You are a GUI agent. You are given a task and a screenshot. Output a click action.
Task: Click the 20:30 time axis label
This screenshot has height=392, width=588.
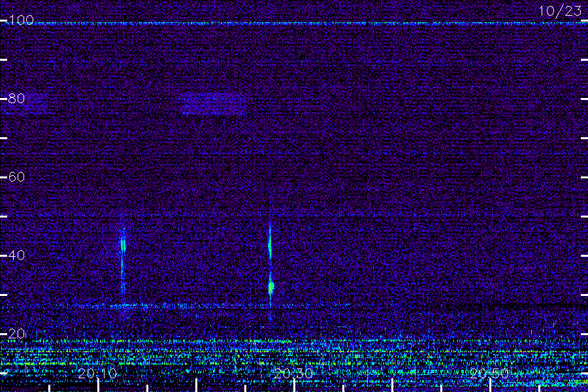click(x=293, y=374)
